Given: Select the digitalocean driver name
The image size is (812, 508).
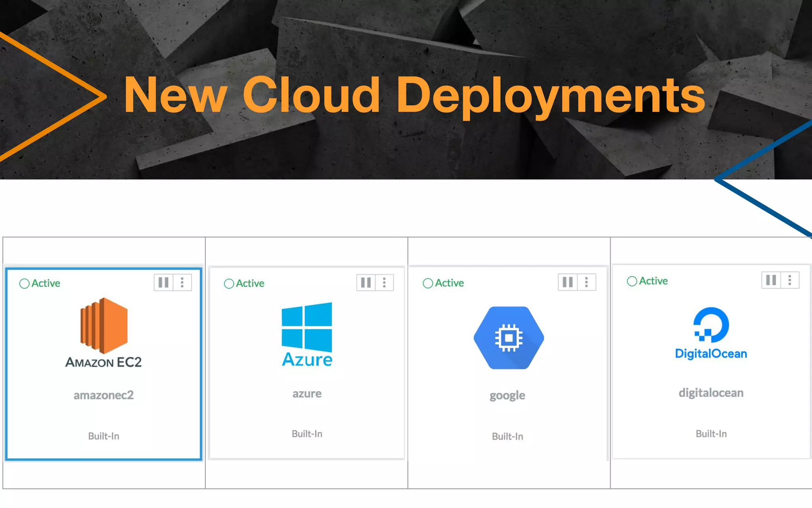Looking at the screenshot, I should coord(711,393).
